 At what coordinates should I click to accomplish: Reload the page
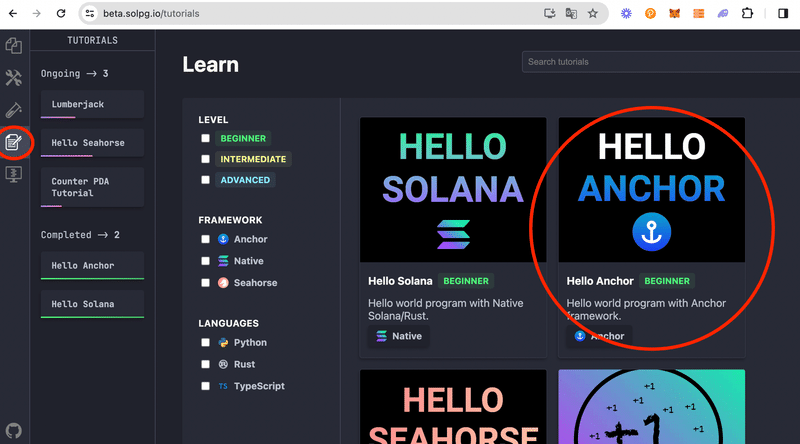[x=61, y=14]
